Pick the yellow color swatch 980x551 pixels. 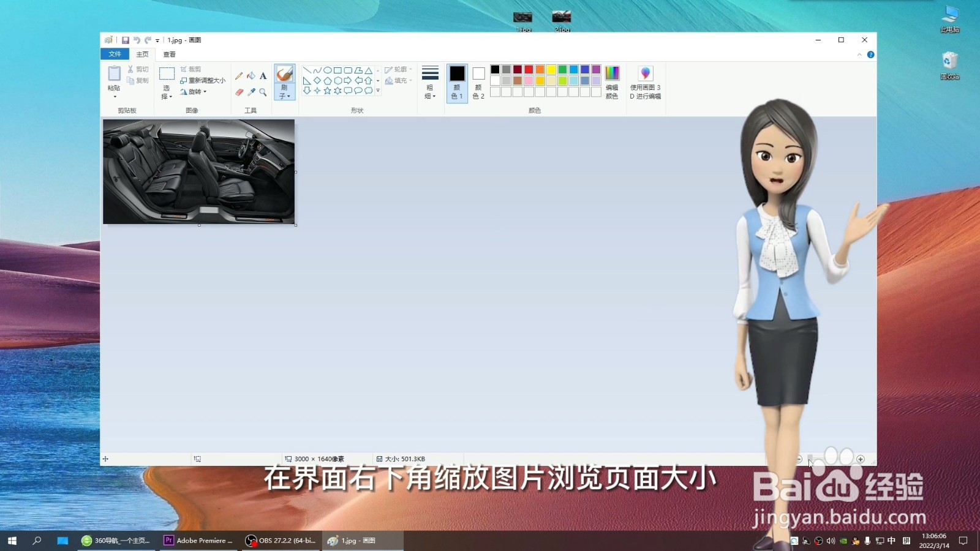(x=551, y=70)
